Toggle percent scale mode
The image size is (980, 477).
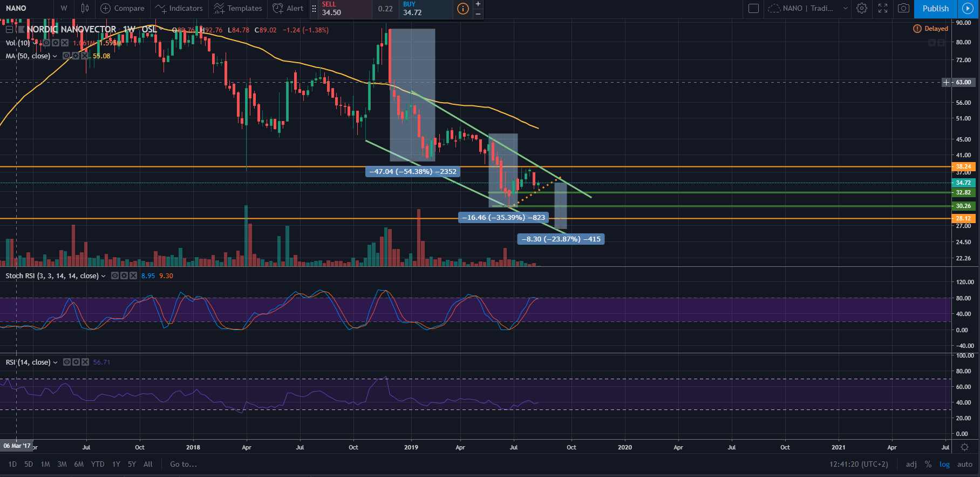(928, 464)
